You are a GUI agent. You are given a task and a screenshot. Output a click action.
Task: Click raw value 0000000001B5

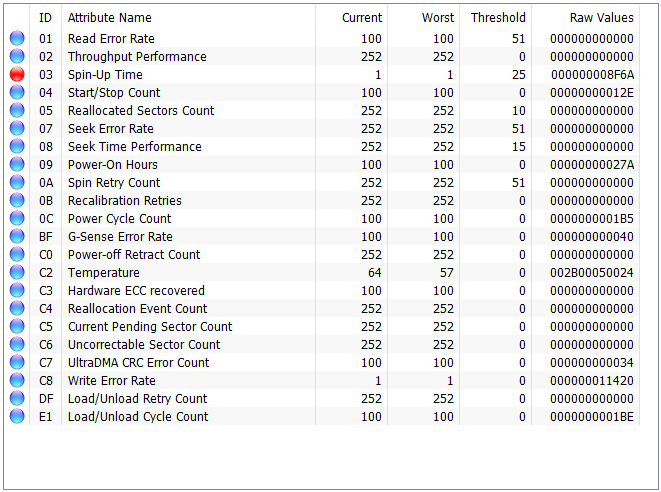click(592, 218)
